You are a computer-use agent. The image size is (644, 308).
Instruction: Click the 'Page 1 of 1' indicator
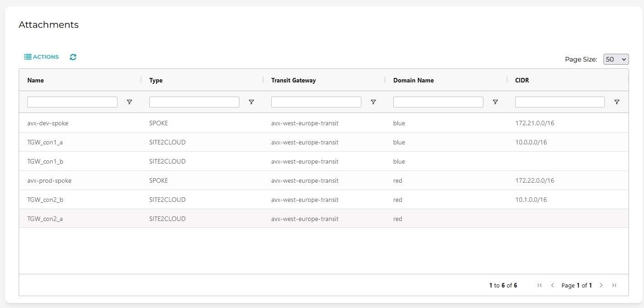(x=577, y=285)
